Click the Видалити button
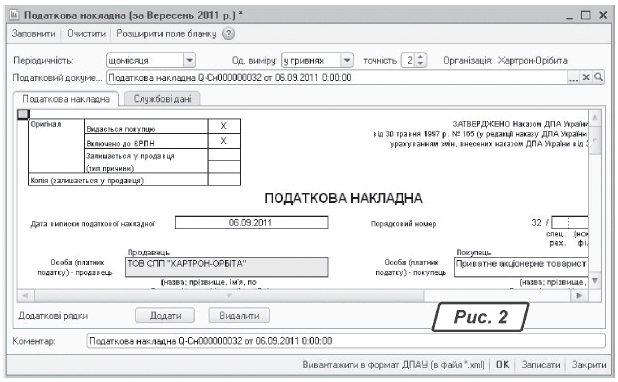Image resolution: width=618 pixels, height=382 pixels. 239,316
